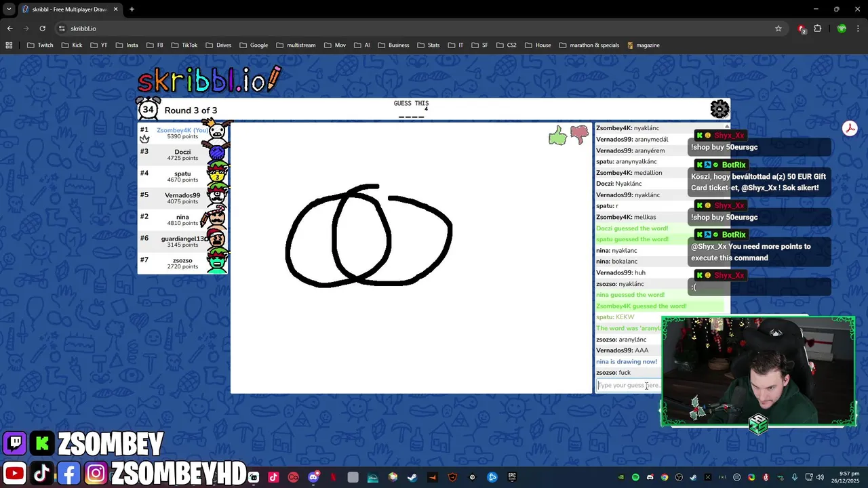Expand the Mov bookmarks folder

(334, 45)
